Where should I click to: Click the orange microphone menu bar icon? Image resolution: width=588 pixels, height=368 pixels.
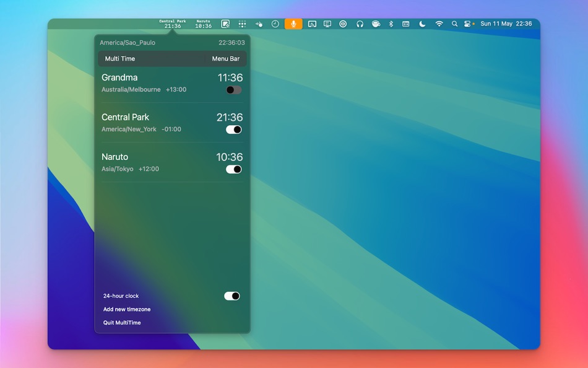293,24
